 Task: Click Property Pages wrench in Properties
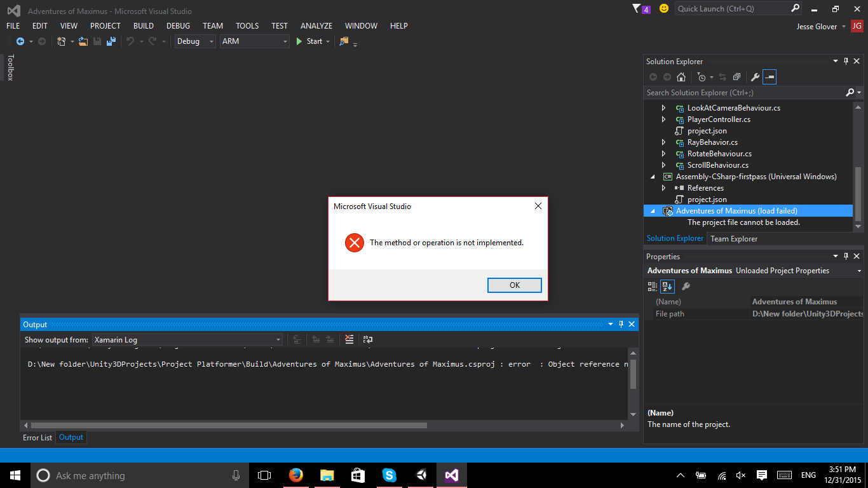click(x=686, y=287)
